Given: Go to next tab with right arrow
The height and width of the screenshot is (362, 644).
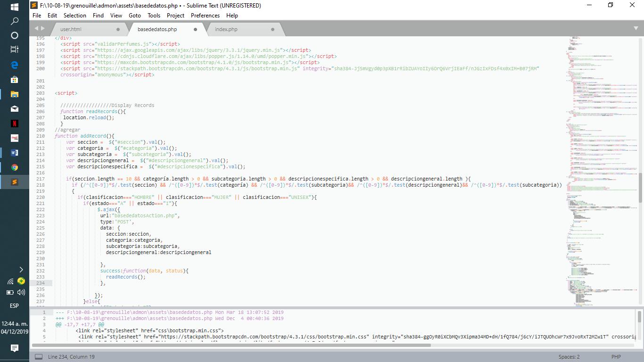Looking at the screenshot, I should tap(43, 29).
